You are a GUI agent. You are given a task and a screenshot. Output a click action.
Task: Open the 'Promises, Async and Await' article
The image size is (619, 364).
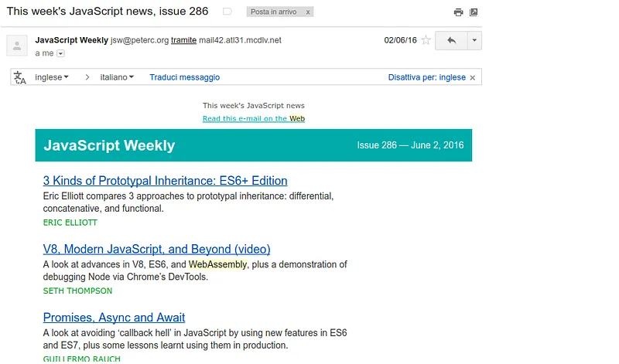(114, 318)
